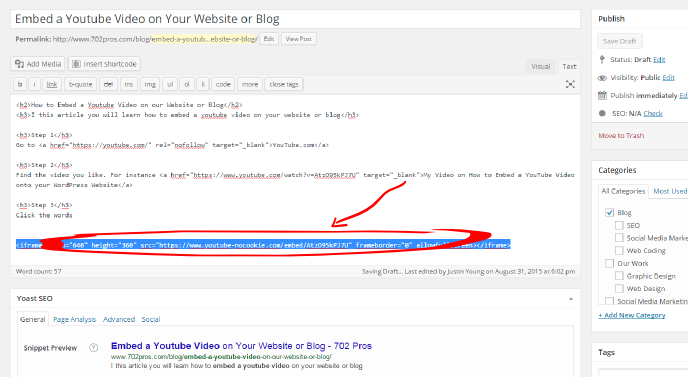
Task: Click the status pin icon next to Draft
Action: tap(602, 59)
